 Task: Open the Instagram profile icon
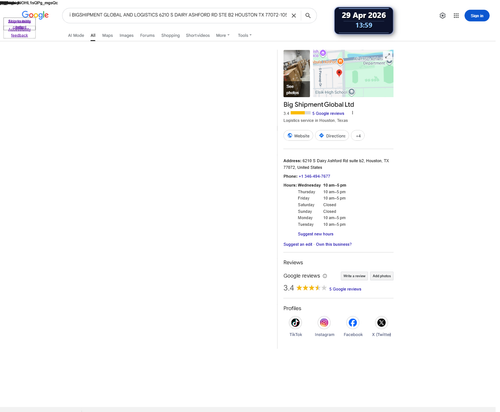tap(324, 323)
